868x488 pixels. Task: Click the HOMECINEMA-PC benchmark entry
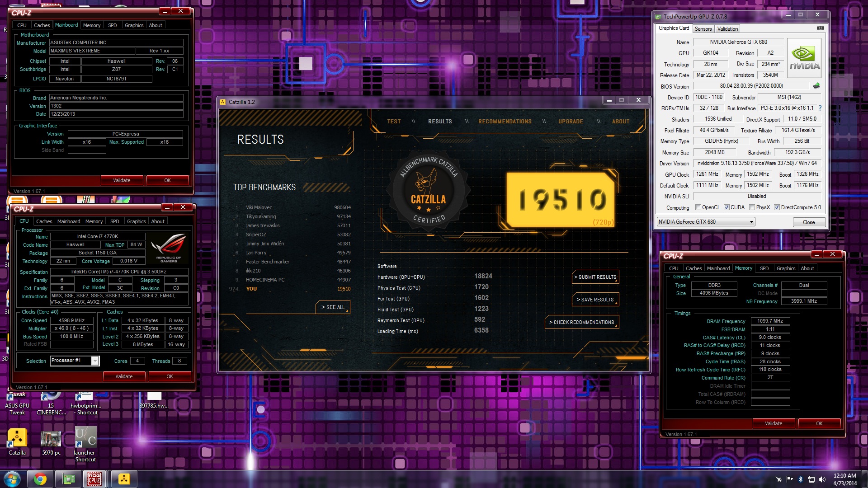click(x=292, y=280)
